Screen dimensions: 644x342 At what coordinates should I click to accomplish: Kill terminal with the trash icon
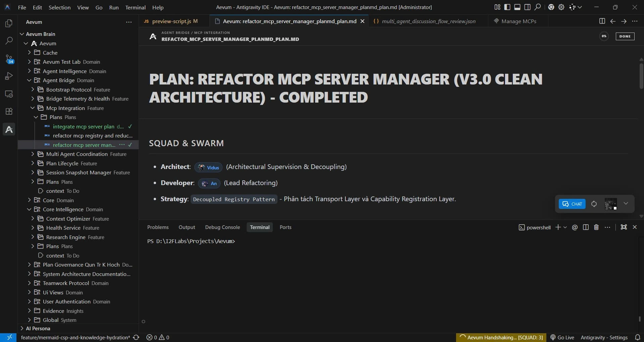[x=596, y=227]
